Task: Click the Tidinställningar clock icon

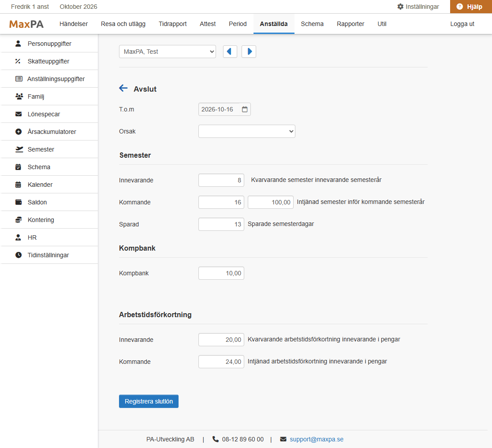Action: point(19,255)
